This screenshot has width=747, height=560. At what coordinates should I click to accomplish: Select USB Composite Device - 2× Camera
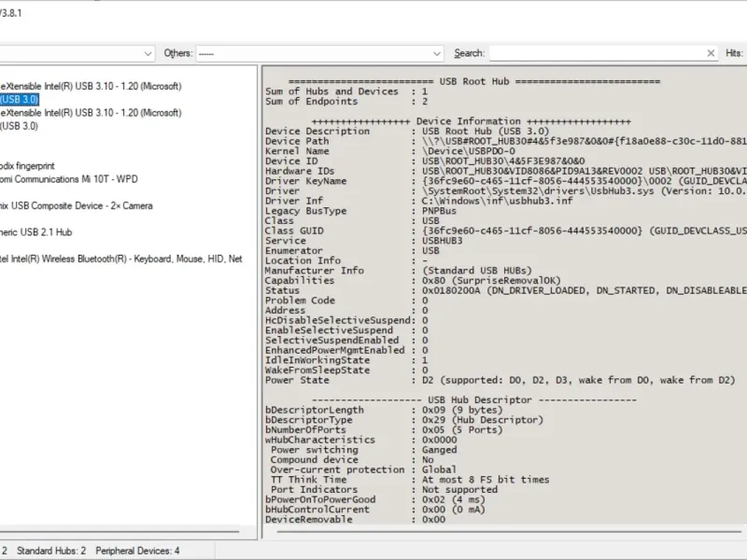[77, 206]
